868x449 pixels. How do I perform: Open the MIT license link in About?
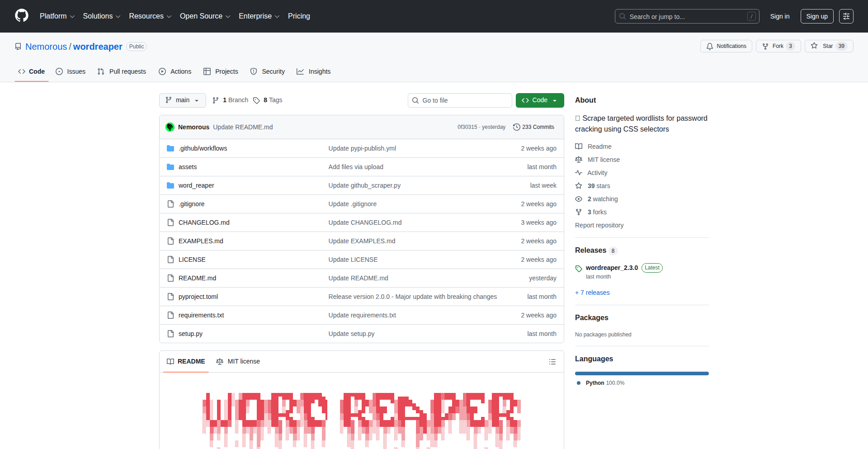pos(597,160)
